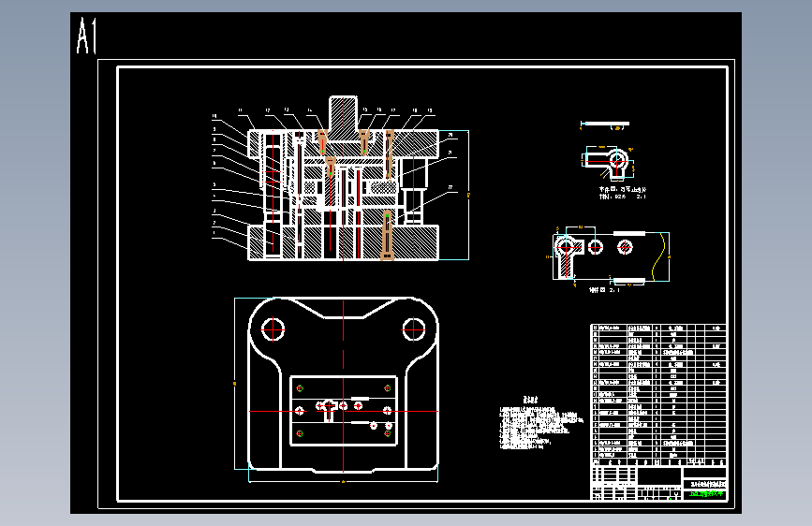812x526 pixels.
Task: Click the right guide post circle in plan view
Action: tap(414, 329)
